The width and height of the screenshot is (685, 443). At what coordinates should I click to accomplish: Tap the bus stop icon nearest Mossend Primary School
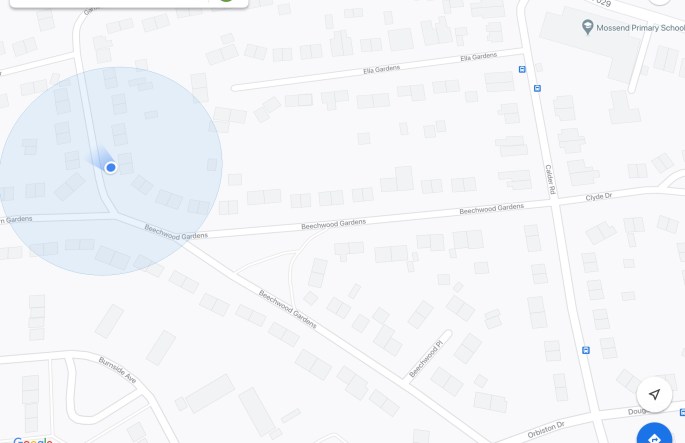coord(537,88)
